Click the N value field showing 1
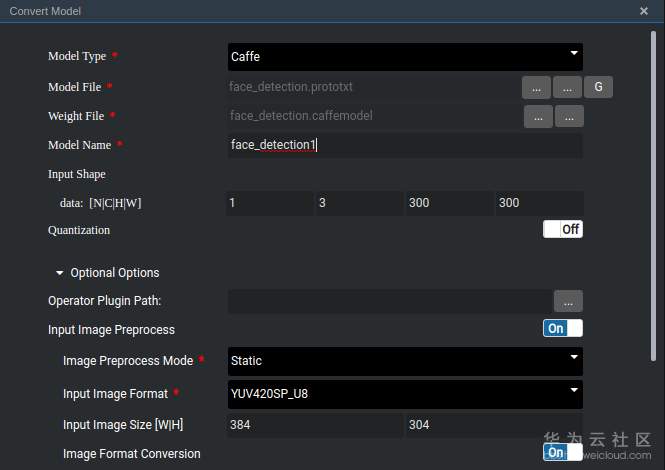This screenshot has height=470, width=665. [x=270, y=203]
